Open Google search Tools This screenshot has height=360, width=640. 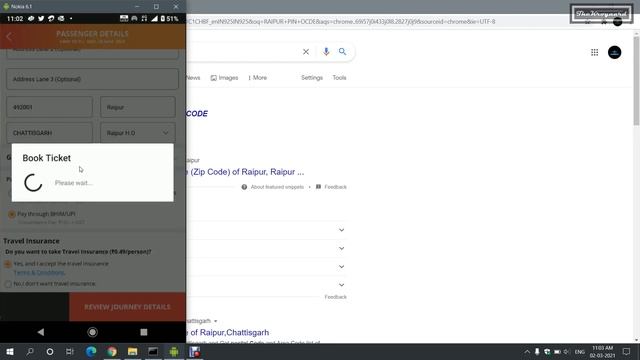[339, 78]
